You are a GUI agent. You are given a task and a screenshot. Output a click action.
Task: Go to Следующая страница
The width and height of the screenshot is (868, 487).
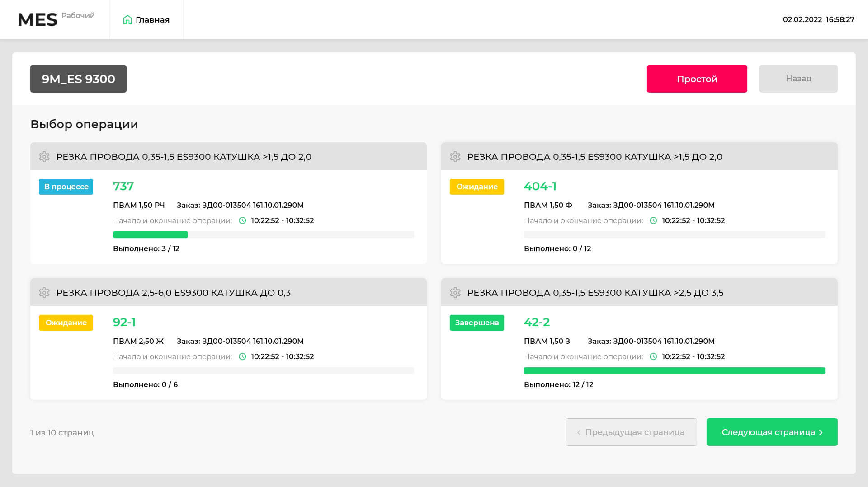pos(772,432)
